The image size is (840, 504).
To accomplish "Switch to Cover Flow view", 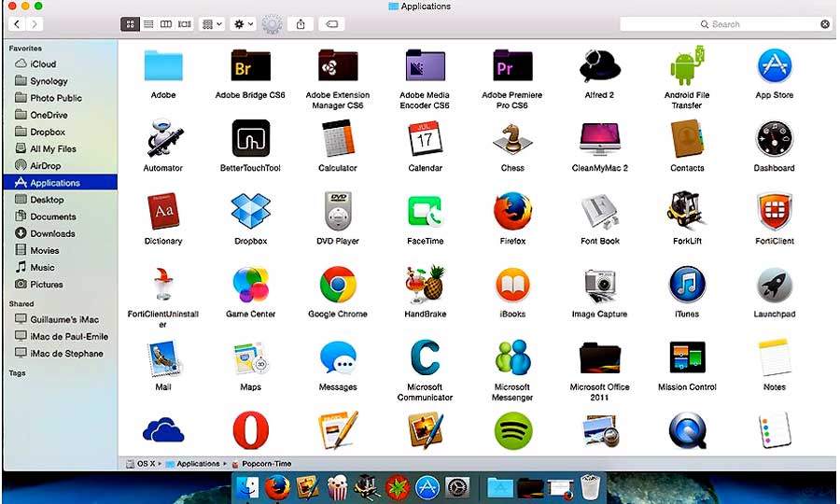I will (185, 24).
